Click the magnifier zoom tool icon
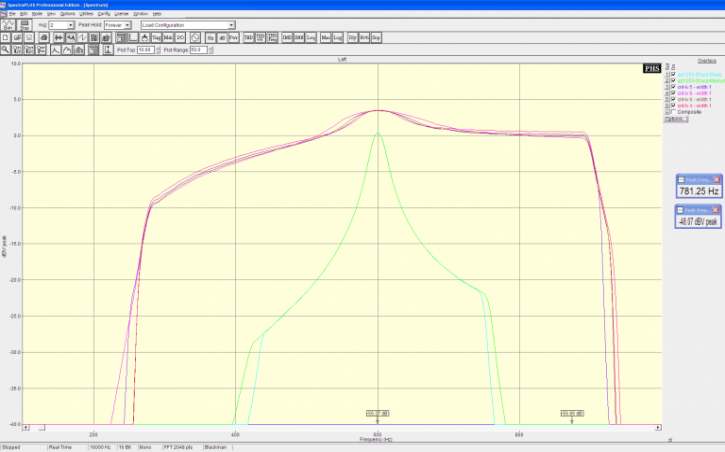 [6, 49]
